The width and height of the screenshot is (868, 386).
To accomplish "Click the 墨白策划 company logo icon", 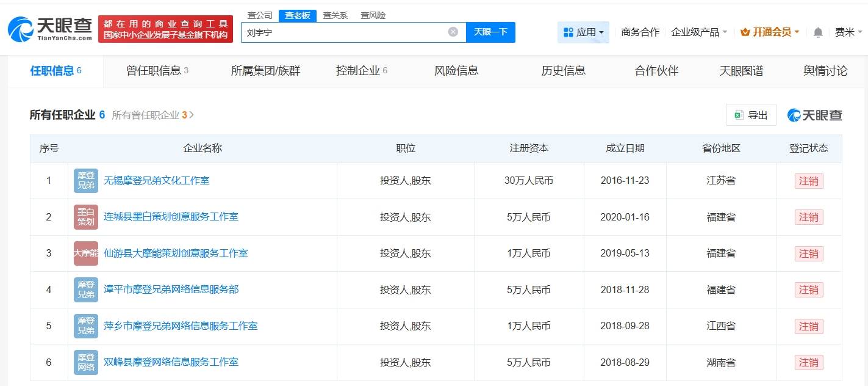I will click(x=85, y=217).
